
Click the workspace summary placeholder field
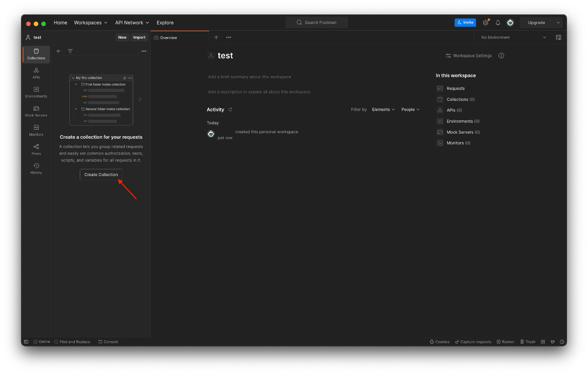(250, 77)
